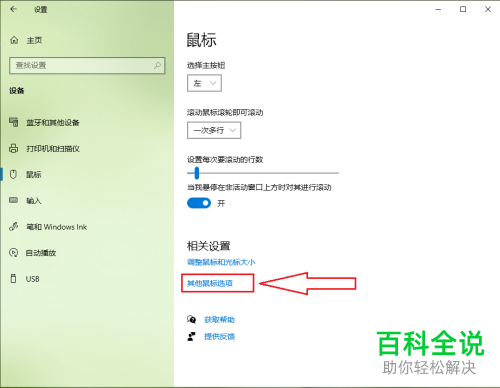Image resolution: width=500 pixels, height=388 pixels.
Task: Select 笔和 Windows Ink in the sidebar
Action: [57, 227]
